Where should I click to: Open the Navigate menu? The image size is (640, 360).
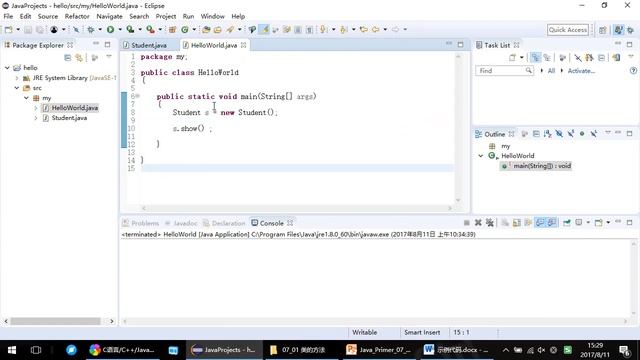pyautogui.click(x=109, y=16)
